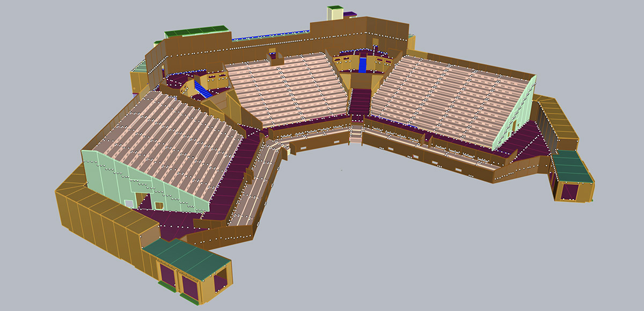Screen dimensions: 644x311
Task: Click the purple aisle between center and right seating
Action: coord(361,101)
